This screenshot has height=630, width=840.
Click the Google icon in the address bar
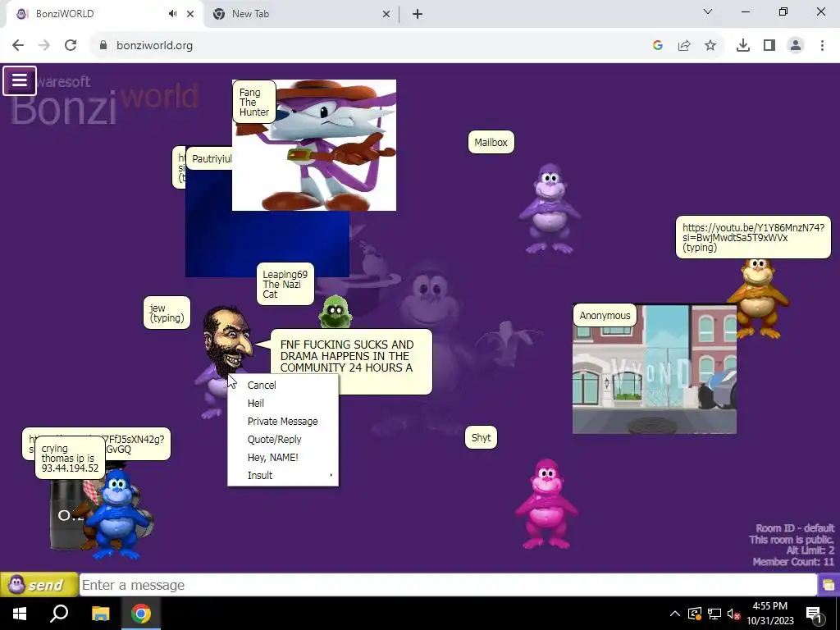tap(658, 46)
